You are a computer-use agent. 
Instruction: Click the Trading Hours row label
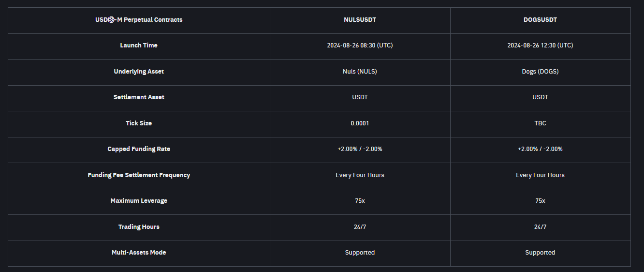pos(139,227)
